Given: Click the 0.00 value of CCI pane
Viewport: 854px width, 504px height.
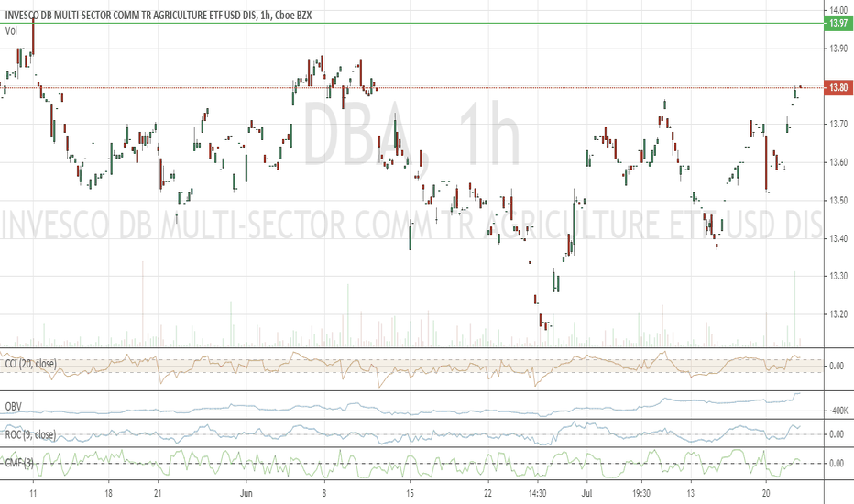Looking at the screenshot, I should point(837,367).
